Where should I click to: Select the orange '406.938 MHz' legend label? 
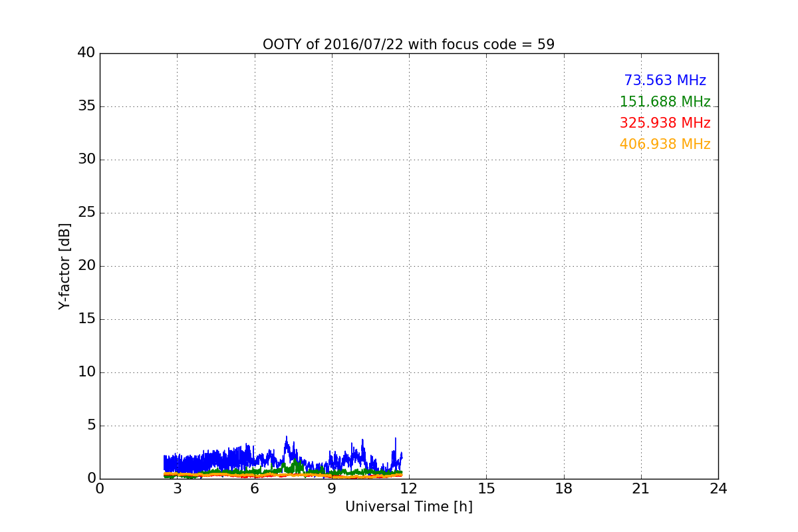(665, 144)
